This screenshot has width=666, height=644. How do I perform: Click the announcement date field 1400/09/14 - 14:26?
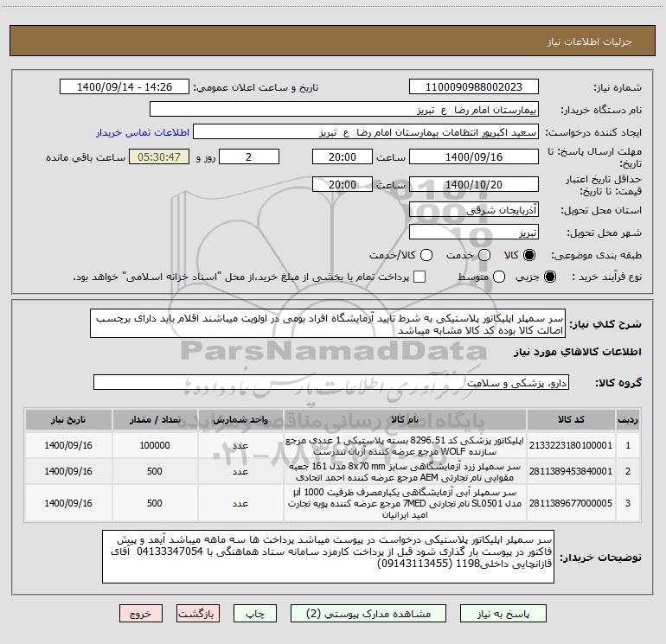point(125,87)
